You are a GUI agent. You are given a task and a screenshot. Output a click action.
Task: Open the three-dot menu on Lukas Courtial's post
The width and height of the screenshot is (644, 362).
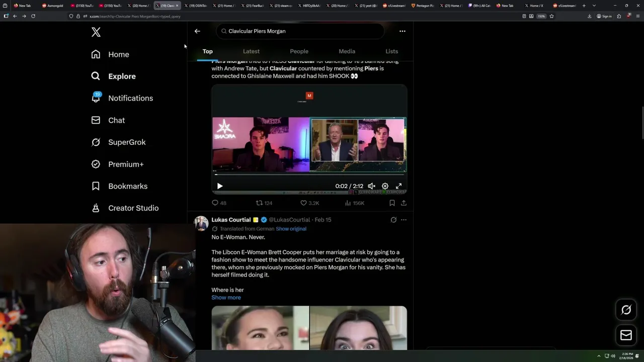click(x=404, y=220)
